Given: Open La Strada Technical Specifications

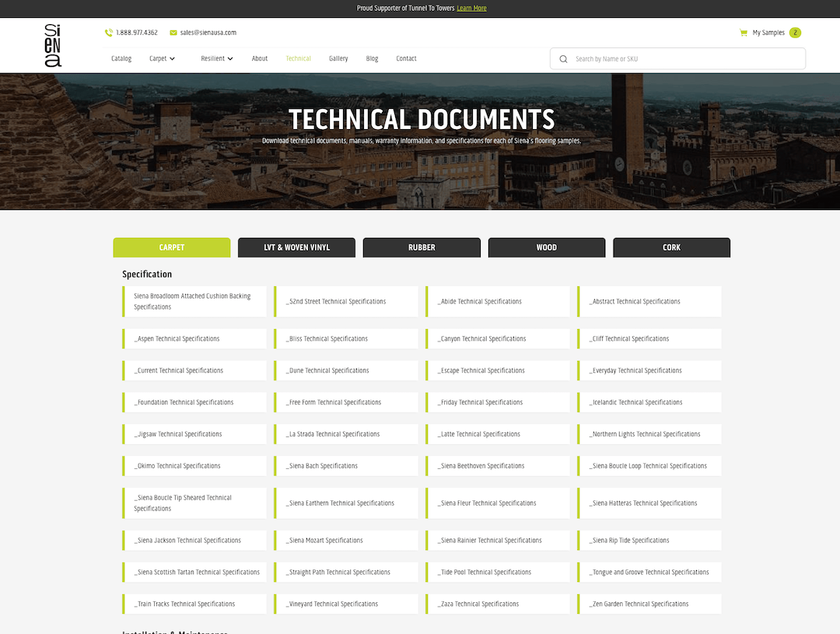Looking at the screenshot, I should [346, 434].
